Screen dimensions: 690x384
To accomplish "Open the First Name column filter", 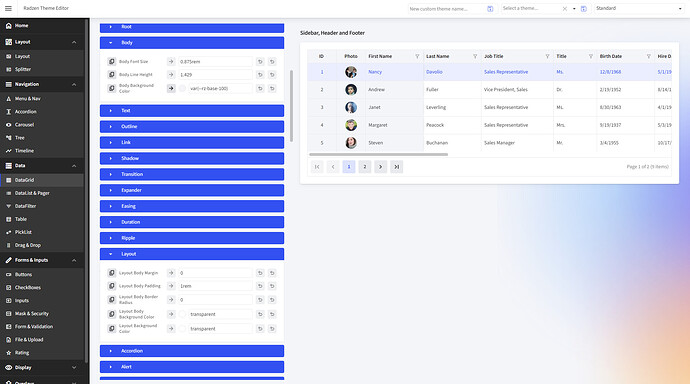I will click(x=417, y=56).
